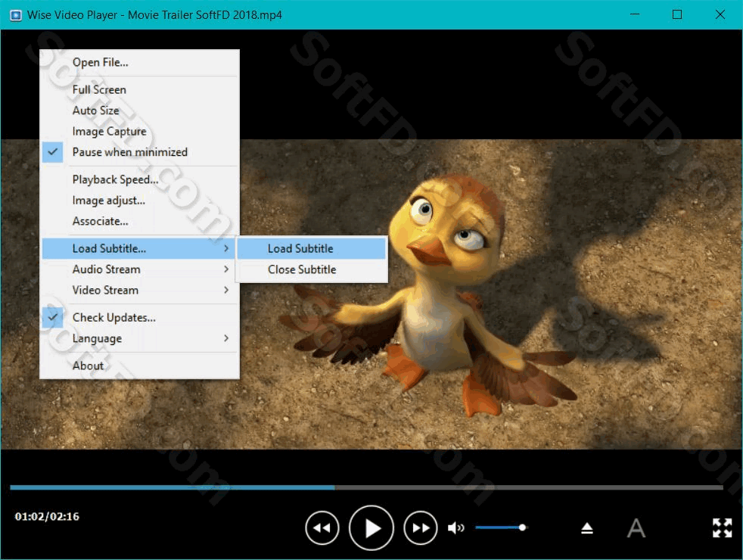Expand the Audio Stream submenu
The width and height of the screenshot is (743, 560).
(140, 269)
